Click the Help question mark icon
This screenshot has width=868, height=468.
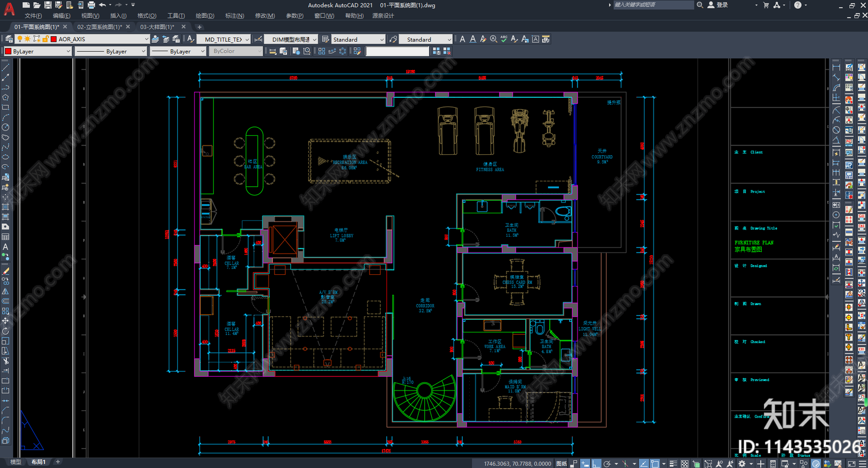tap(797, 5)
